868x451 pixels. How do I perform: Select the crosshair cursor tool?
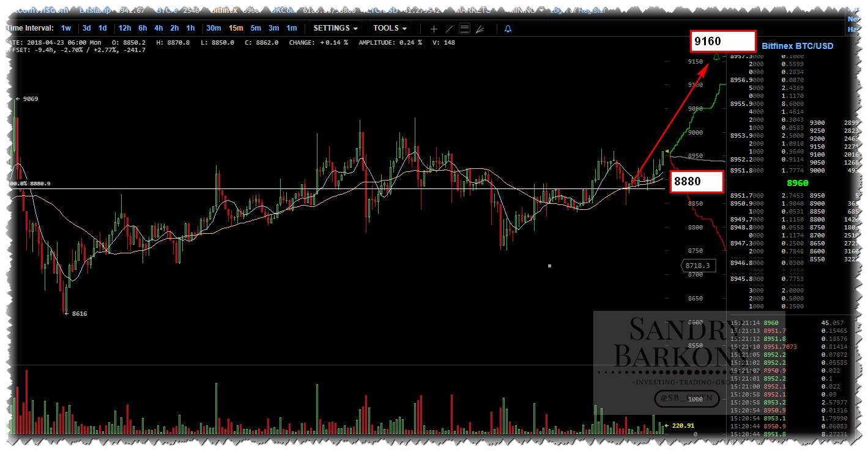click(434, 29)
